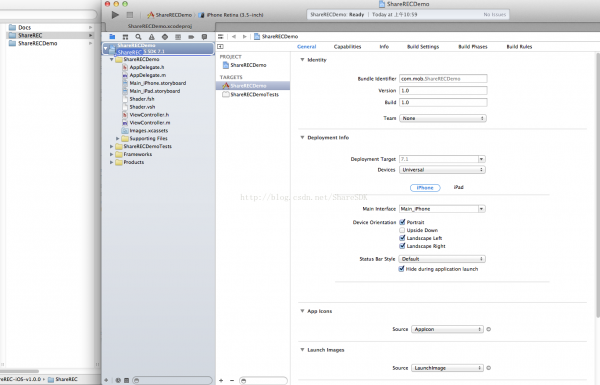Open the Breakpoint navigator icon
Image resolution: width=600 pixels, height=385 pixels.
point(191,37)
